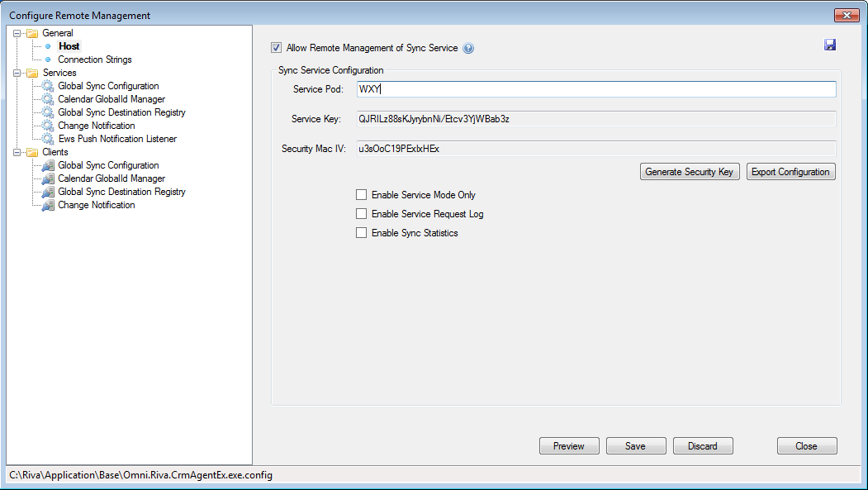Click the Services folder icon
The width and height of the screenshot is (868, 490).
click(x=33, y=73)
